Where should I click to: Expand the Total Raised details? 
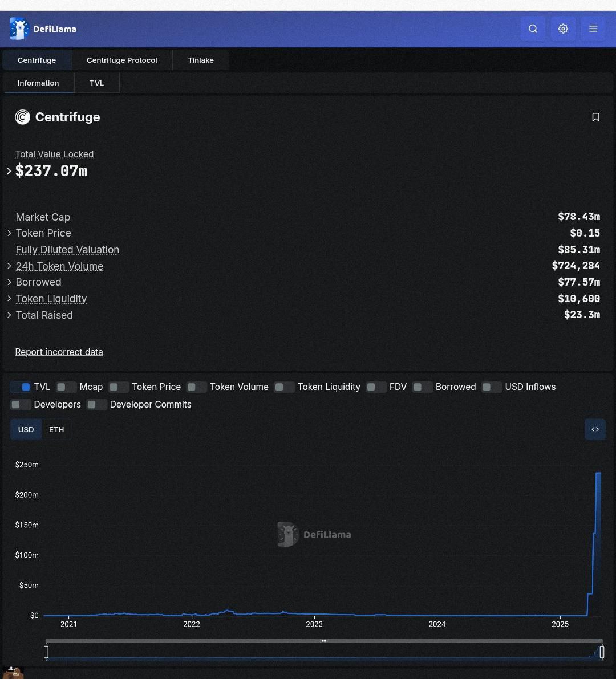tap(9, 315)
